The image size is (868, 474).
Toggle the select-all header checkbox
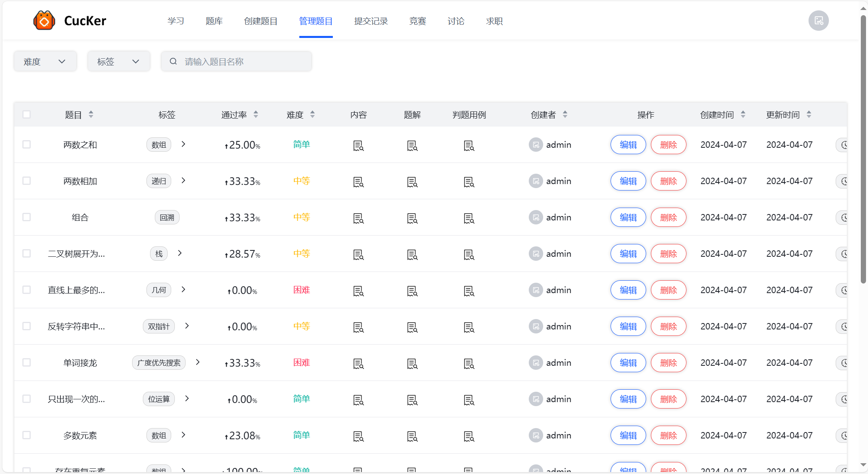tap(27, 115)
